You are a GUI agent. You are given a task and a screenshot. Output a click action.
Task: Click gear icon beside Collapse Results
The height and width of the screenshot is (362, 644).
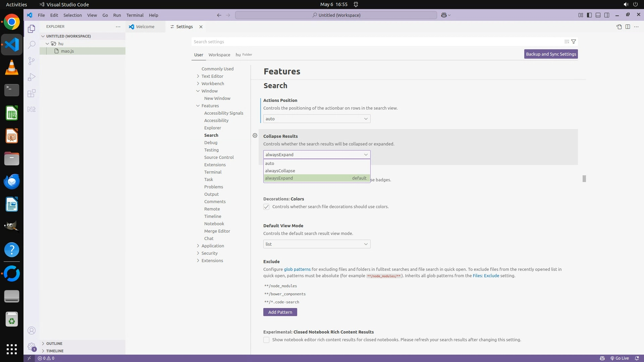255,135
